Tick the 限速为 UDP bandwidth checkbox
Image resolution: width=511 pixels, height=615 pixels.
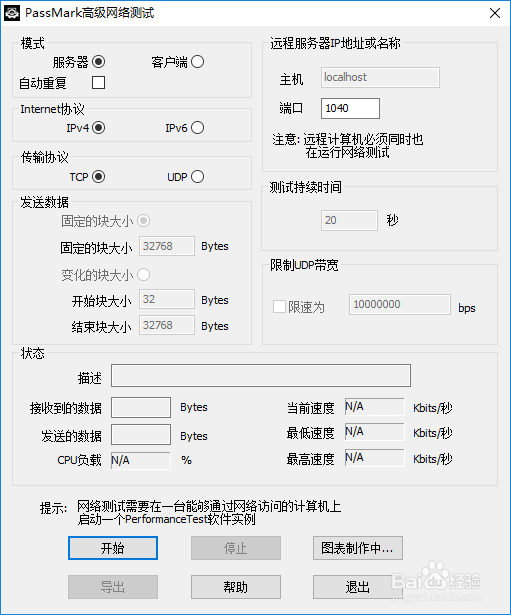pyautogui.click(x=279, y=307)
